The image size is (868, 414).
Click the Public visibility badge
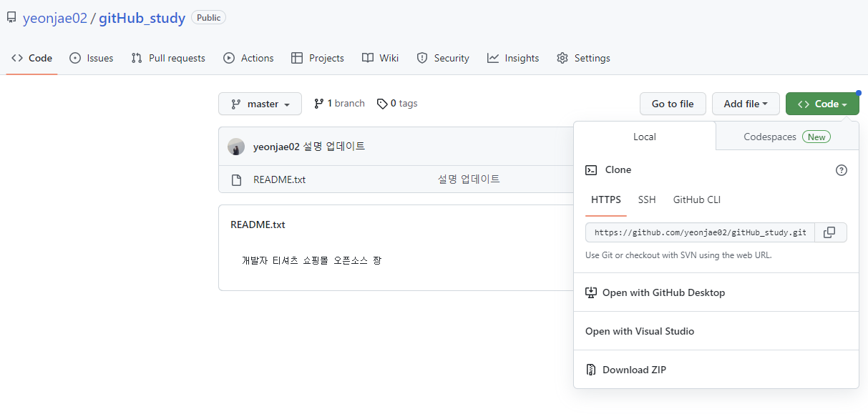208,18
